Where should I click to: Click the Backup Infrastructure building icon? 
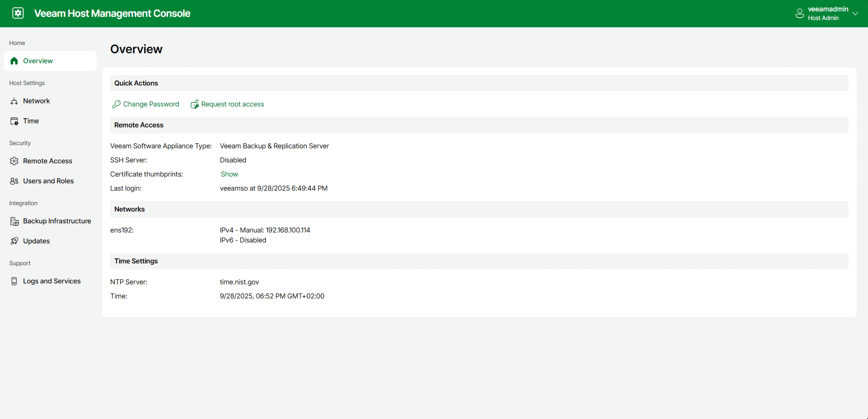(x=14, y=221)
